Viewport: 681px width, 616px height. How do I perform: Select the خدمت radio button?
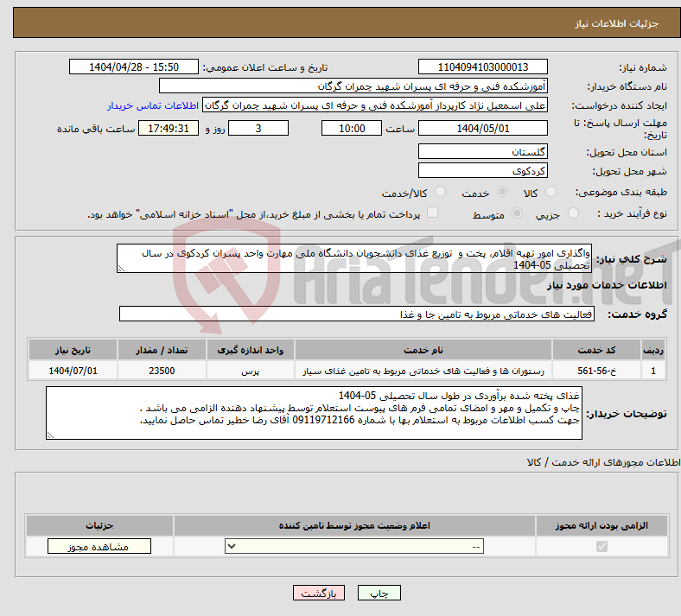click(502, 192)
